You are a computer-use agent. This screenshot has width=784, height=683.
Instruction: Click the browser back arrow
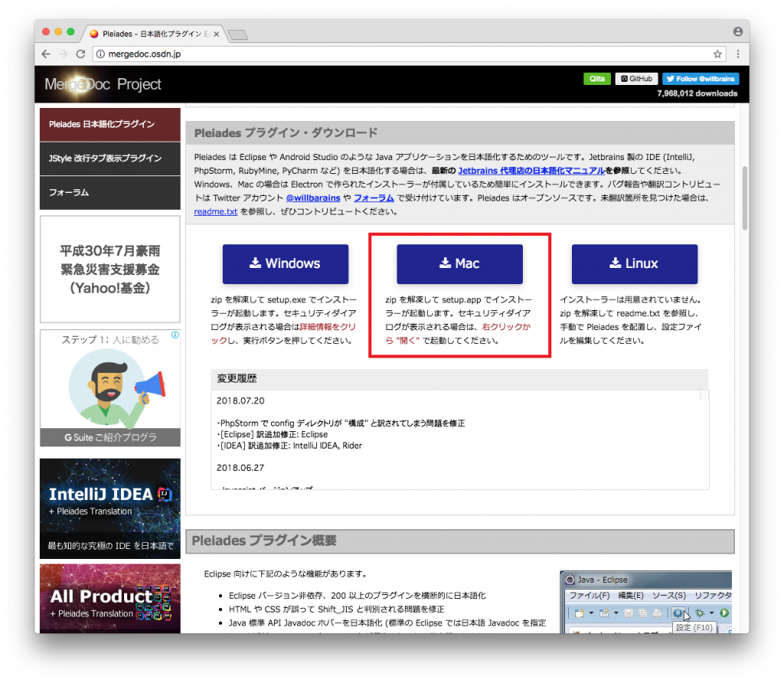[x=45, y=54]
